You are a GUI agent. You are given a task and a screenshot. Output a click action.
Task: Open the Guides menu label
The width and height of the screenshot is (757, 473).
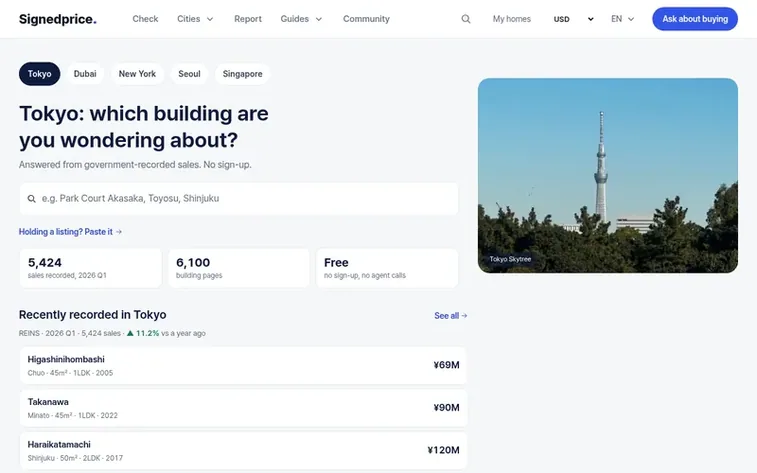[x=294, y=19]
